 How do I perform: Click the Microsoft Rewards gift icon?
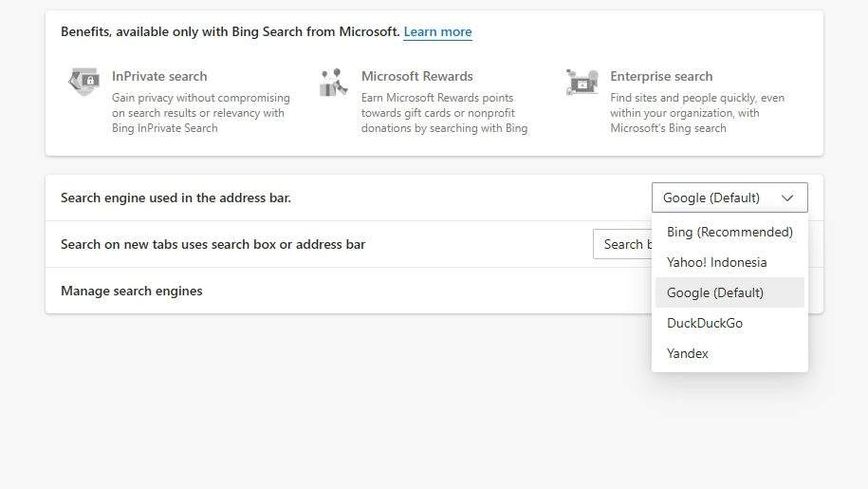click(x=333, y=82)
